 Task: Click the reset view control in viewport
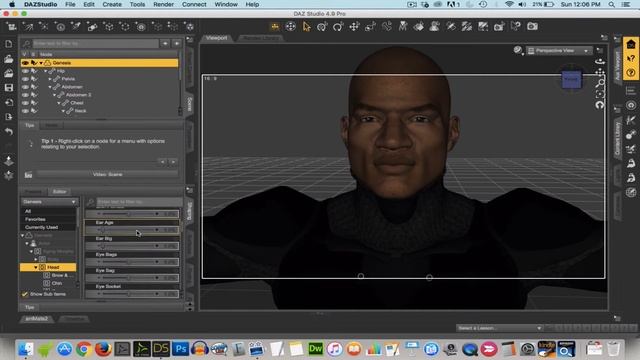[x=600, y=105]
